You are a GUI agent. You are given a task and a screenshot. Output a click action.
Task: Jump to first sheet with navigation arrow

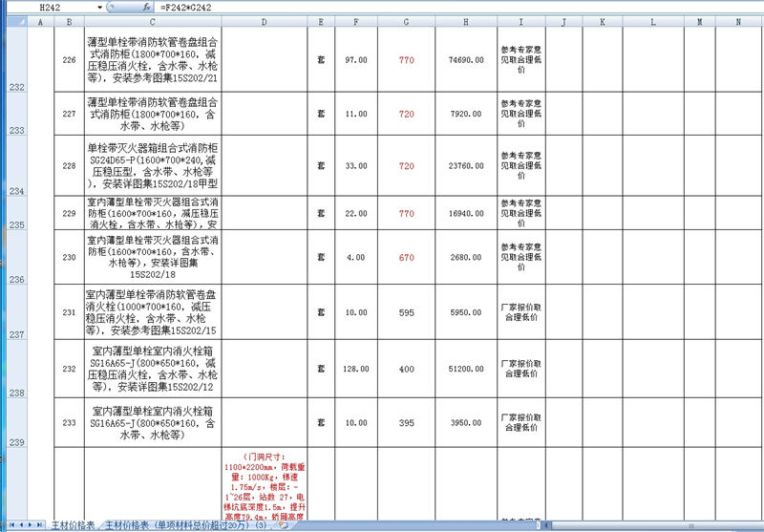[x=10, y=525]
